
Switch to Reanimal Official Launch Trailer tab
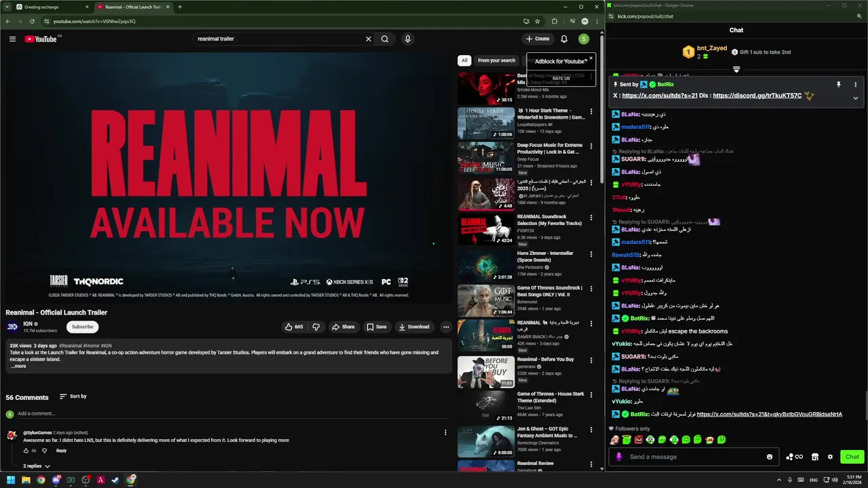[134, 7]
